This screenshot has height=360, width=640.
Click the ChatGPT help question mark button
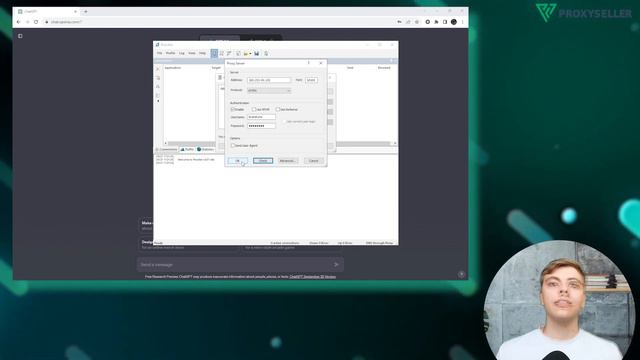click(461, 274)
